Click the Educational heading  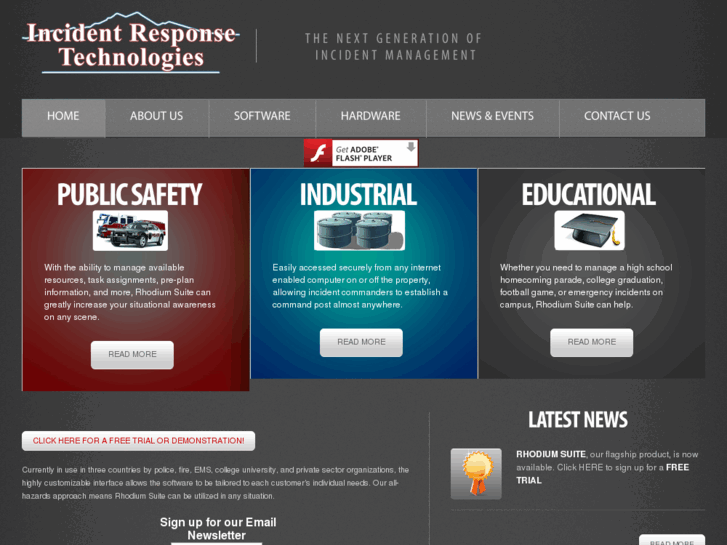589,194
